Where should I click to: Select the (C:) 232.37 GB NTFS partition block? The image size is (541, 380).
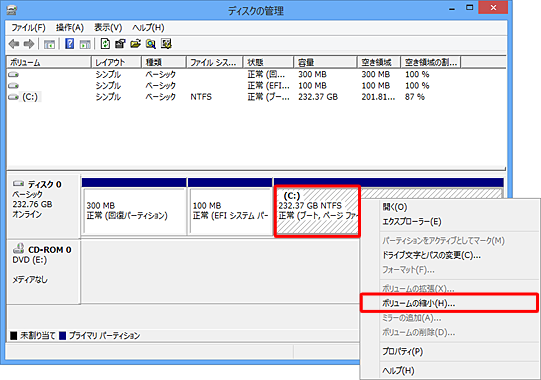click(317, 211)
